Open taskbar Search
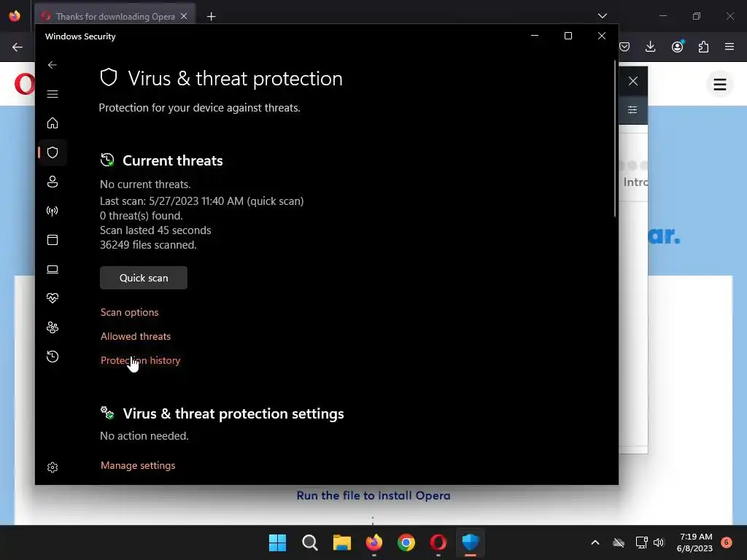This screenshot has height=560, width=747. pos(309,542)
